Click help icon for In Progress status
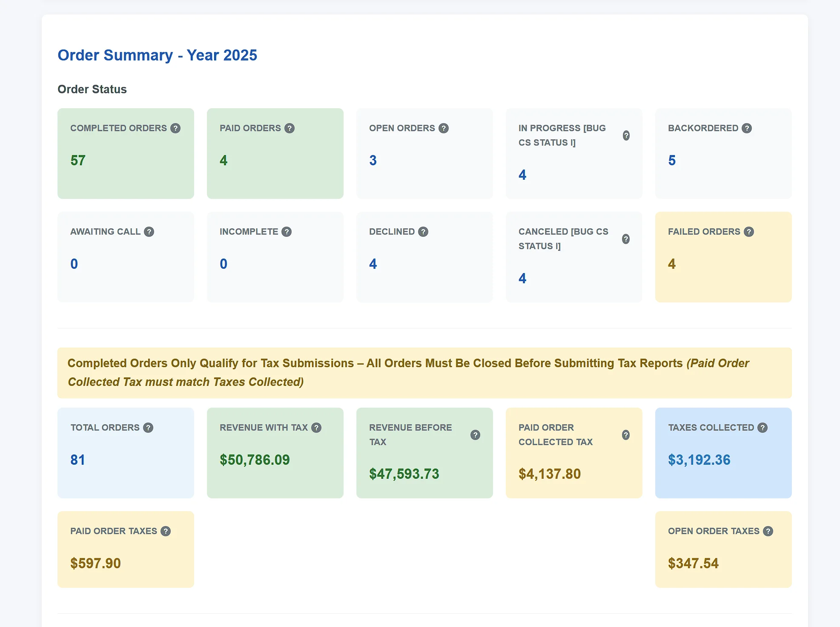 point(626,135)
